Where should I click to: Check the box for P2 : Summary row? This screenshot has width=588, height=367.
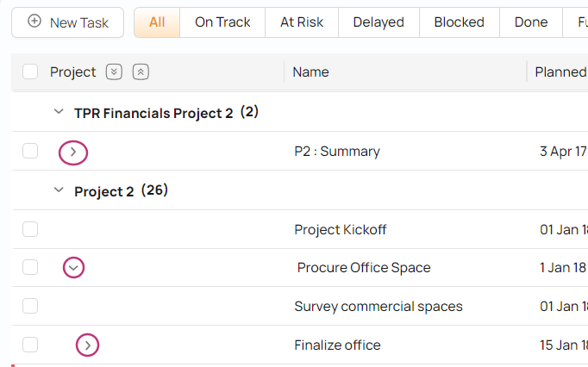pyautogui.click(x=30, y=152)
